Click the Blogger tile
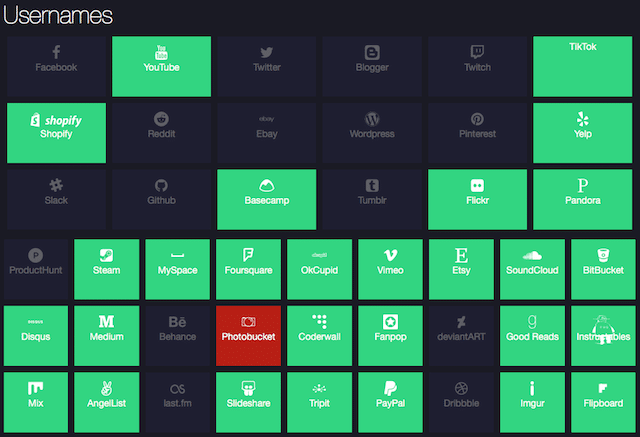 click(x=372, y=67)
